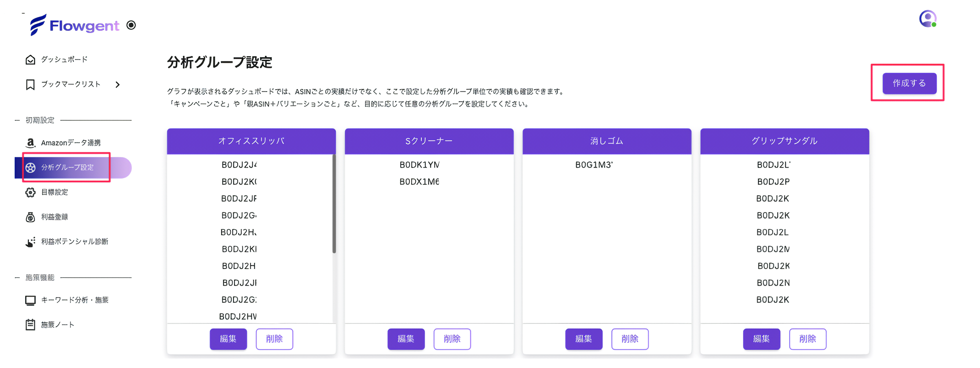Click 編集 under 消しゴム group
The width and height of the screenshot is (980, 368).
pyautogui.click(x=583, y=339)
